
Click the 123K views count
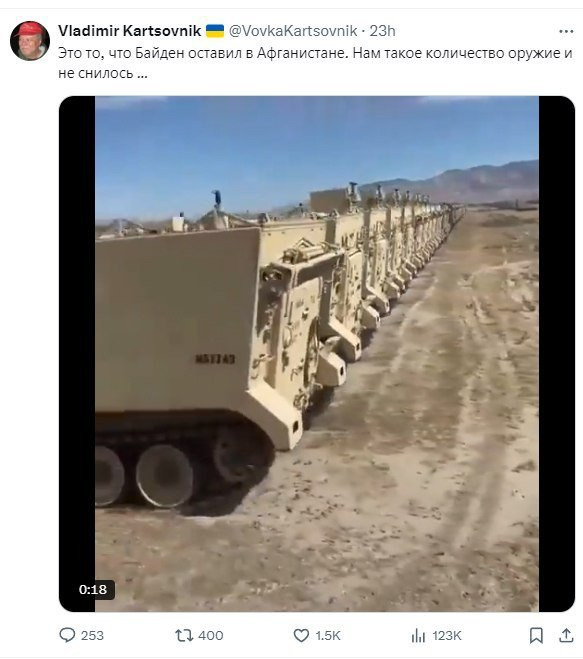coord(447,635)
